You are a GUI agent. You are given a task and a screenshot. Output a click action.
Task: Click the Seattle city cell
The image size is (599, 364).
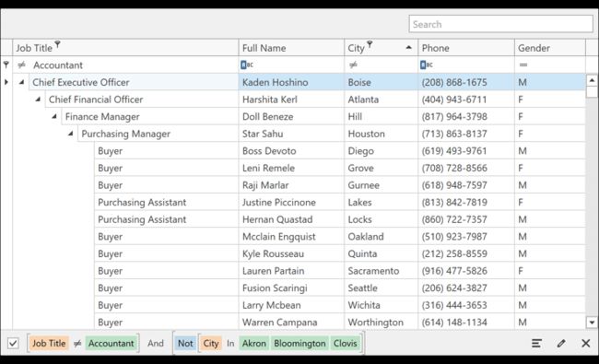[382, 288]
